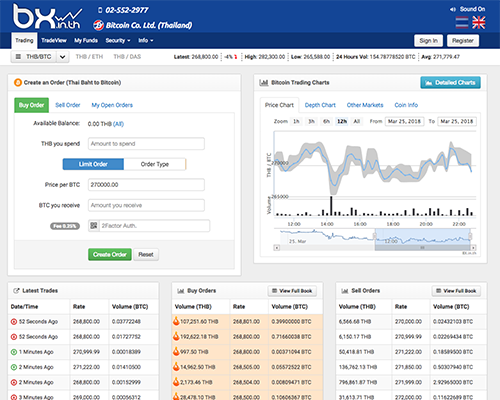Switch language with the UK flag

(x=479, y=23)
